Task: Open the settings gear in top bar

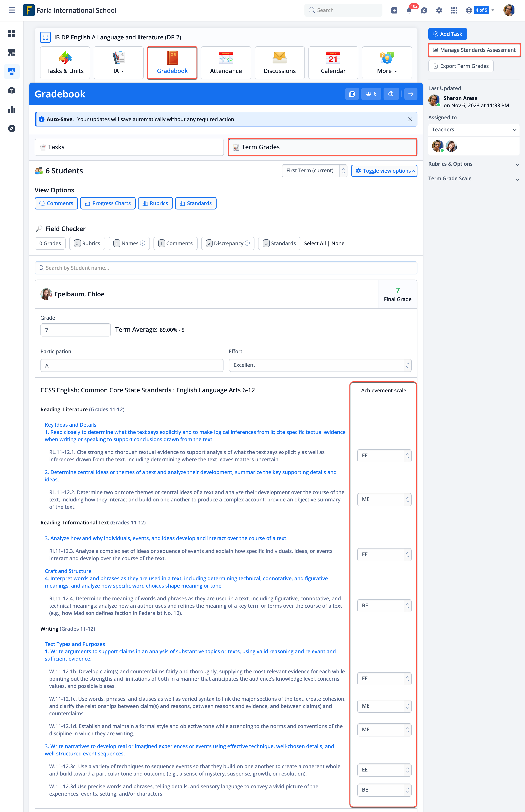Action: click(439, 11)
